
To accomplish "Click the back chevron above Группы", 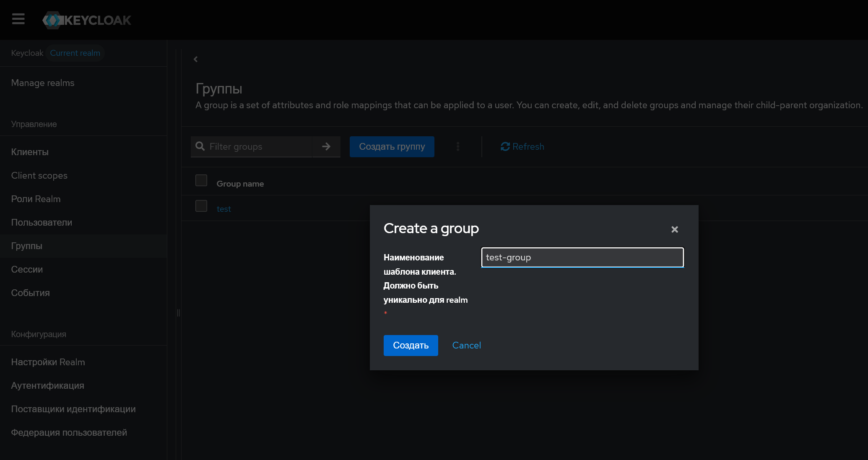I will click(x=195, y=59).
